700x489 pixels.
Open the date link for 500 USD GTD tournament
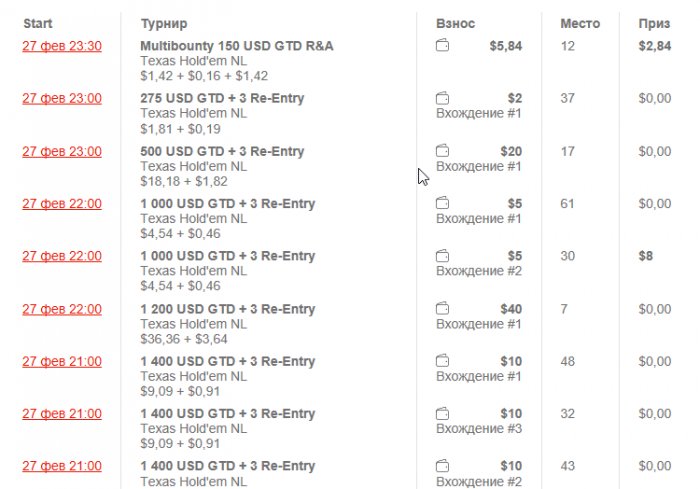(x=61, y=151)
